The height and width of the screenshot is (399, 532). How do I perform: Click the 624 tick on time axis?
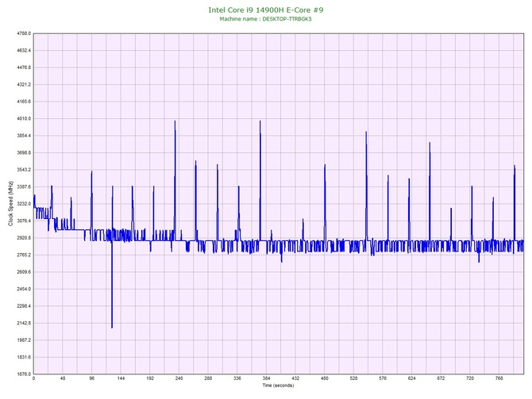pos(412,378)
